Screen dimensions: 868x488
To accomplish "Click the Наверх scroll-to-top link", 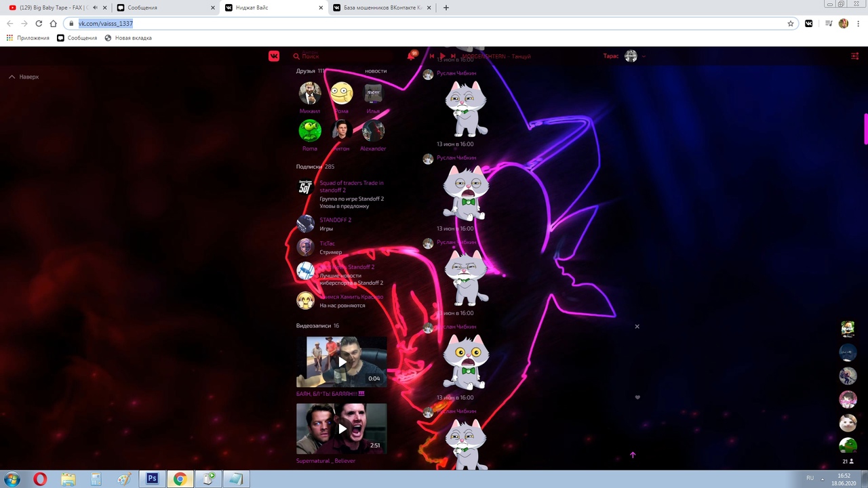I will pos(24,77).
